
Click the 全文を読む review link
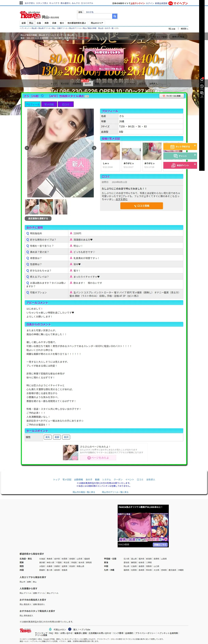(x=122, y=199)
